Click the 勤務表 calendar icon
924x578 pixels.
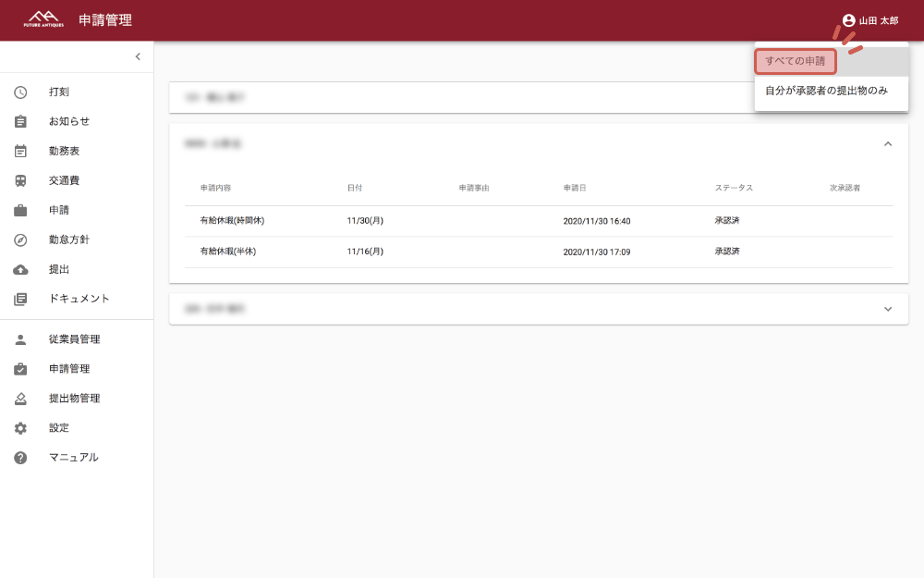[x=20, y=152]
